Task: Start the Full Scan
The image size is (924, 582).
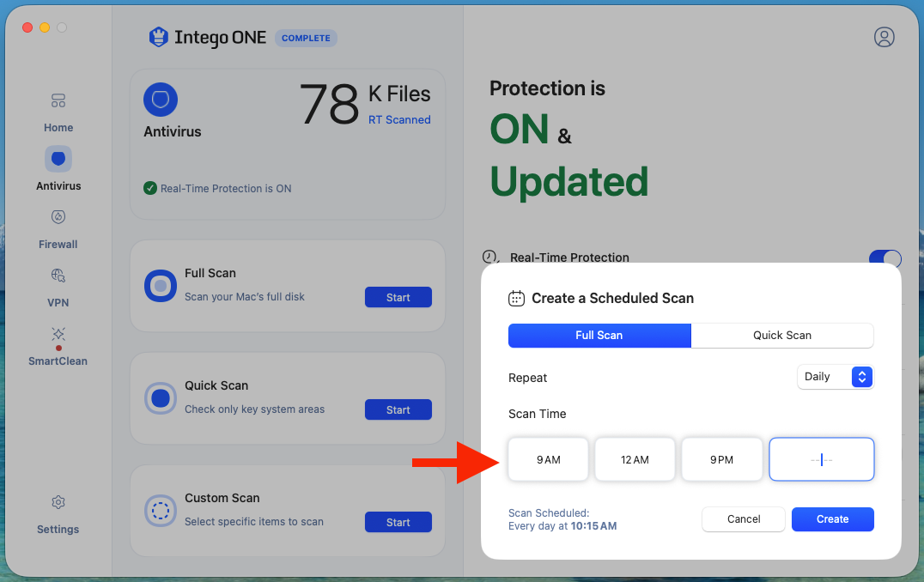Action: click(x=398, y=298)
